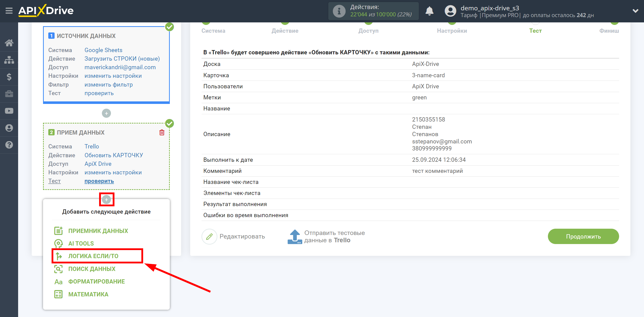Image resolution: width=644 pixels, height=317 pixels.
Task: Click ПРИЕМ ДАННЫХ block header
Action: click(80, 132)
